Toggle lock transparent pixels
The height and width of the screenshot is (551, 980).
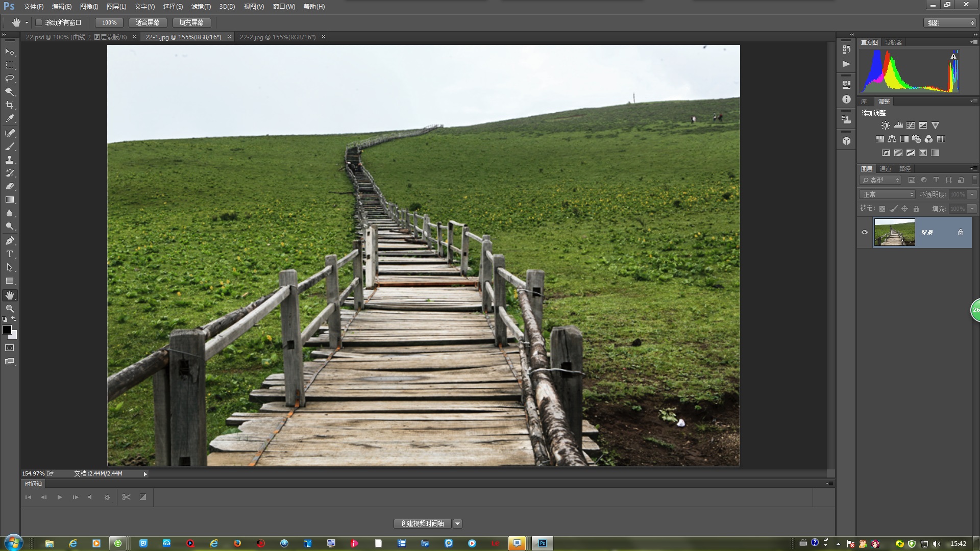(x=882, y=209)
